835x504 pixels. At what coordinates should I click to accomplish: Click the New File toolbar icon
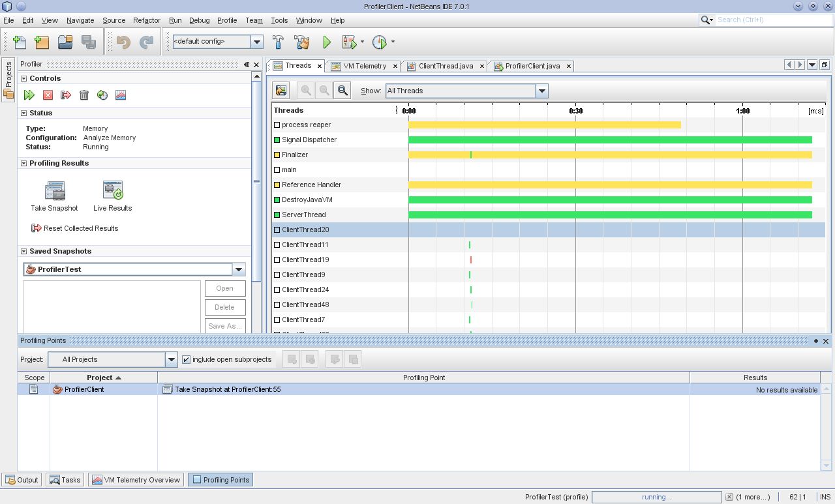point(20,42)
